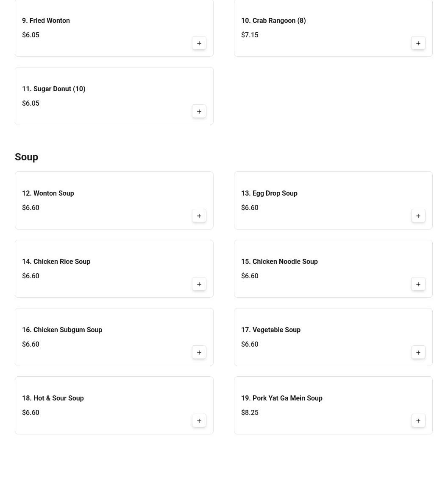Select 18. Hot & Sour Soup card
Image resolution: width=445 pixels, height=504 pixels.
[x=106, y=405]
